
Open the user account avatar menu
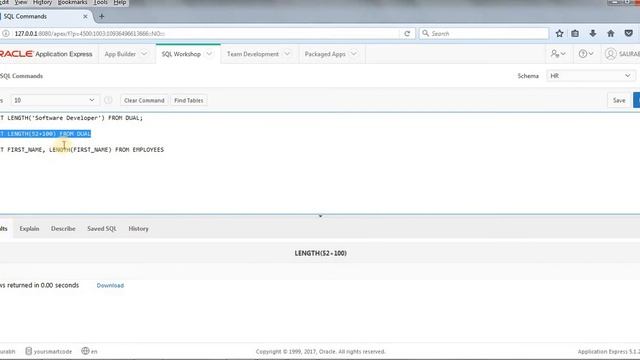(622, 54)
